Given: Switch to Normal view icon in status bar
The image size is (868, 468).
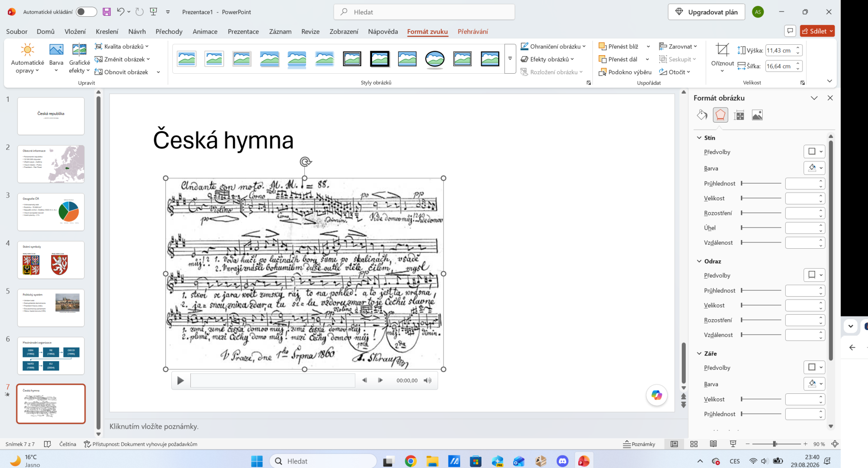Looking at the screenshot, I should 674,444.
